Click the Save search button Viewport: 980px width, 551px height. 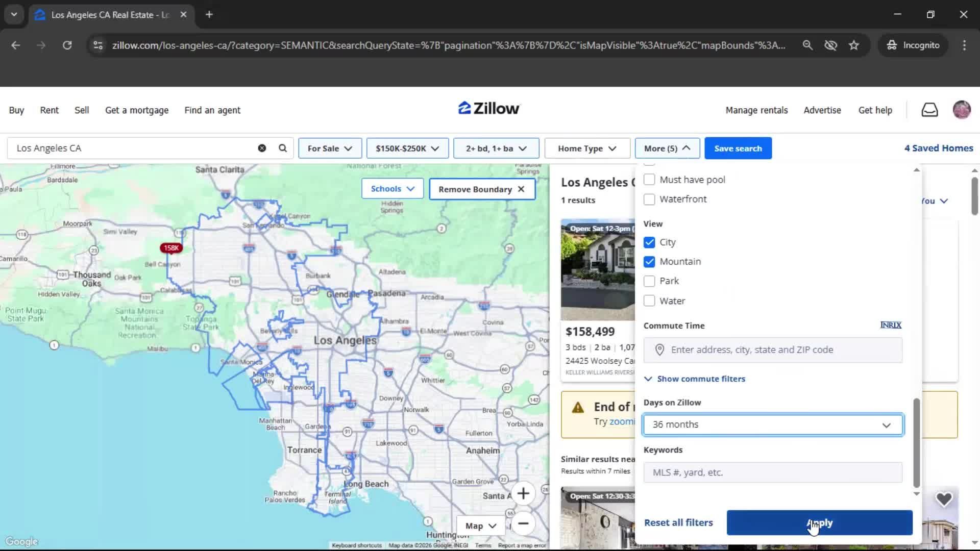738,148
